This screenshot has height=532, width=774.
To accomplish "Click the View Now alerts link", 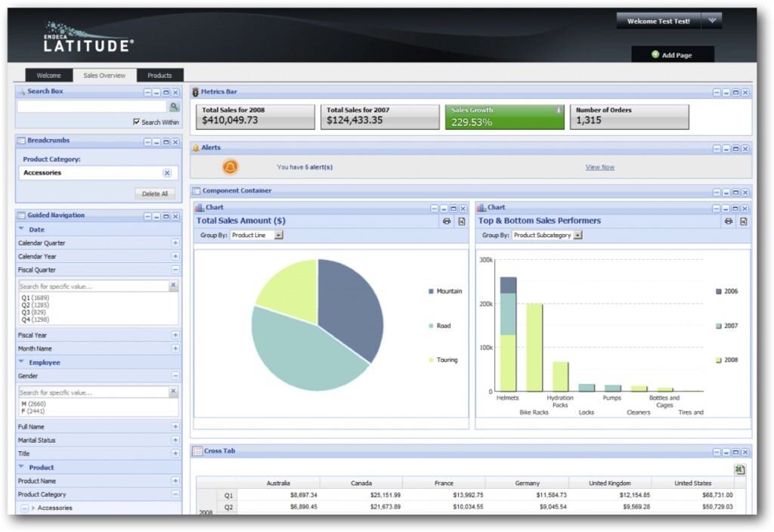I will click(599, 167).
